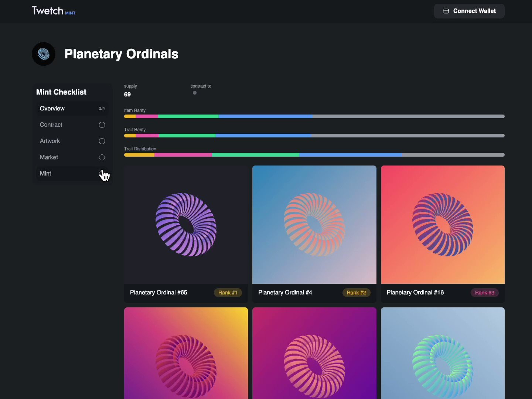Open the Mint checklist item

[x=72, y=173]
